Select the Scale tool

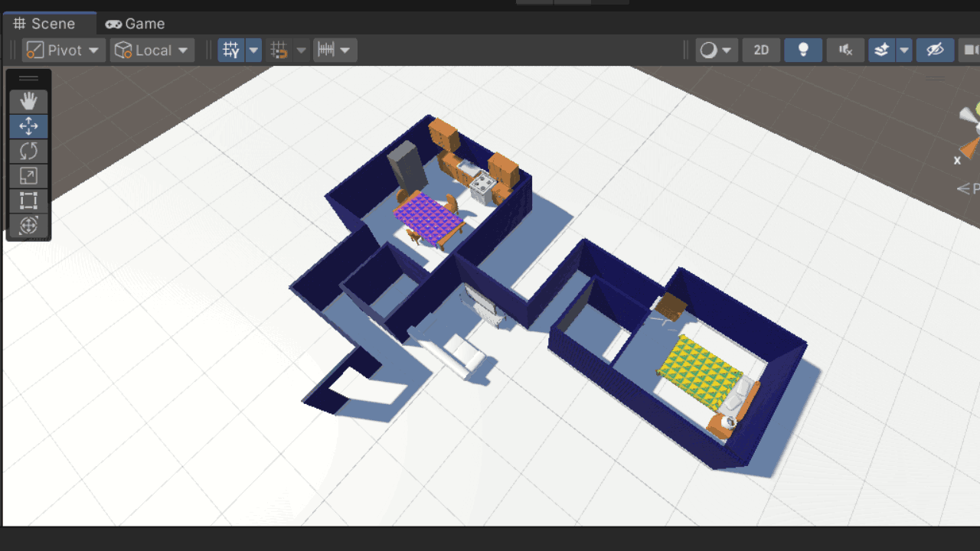tap(28, 176)
